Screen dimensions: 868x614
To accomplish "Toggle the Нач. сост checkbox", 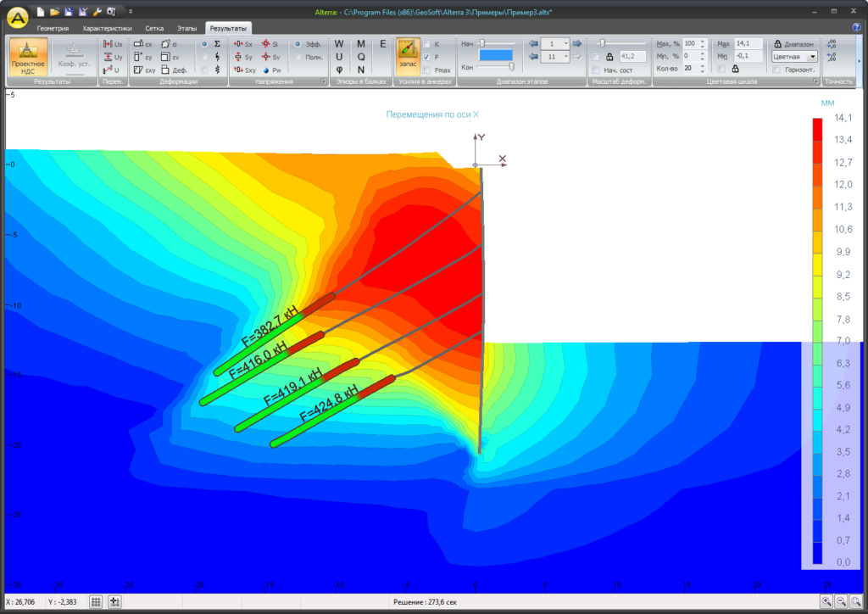I will (596, 70).
